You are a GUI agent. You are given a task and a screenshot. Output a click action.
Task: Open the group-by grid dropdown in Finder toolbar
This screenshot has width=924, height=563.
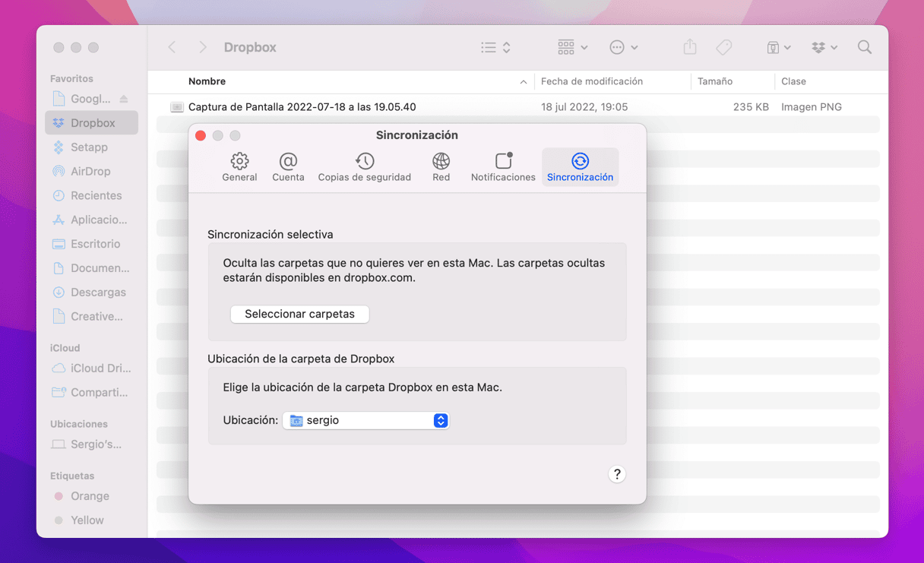573,47
